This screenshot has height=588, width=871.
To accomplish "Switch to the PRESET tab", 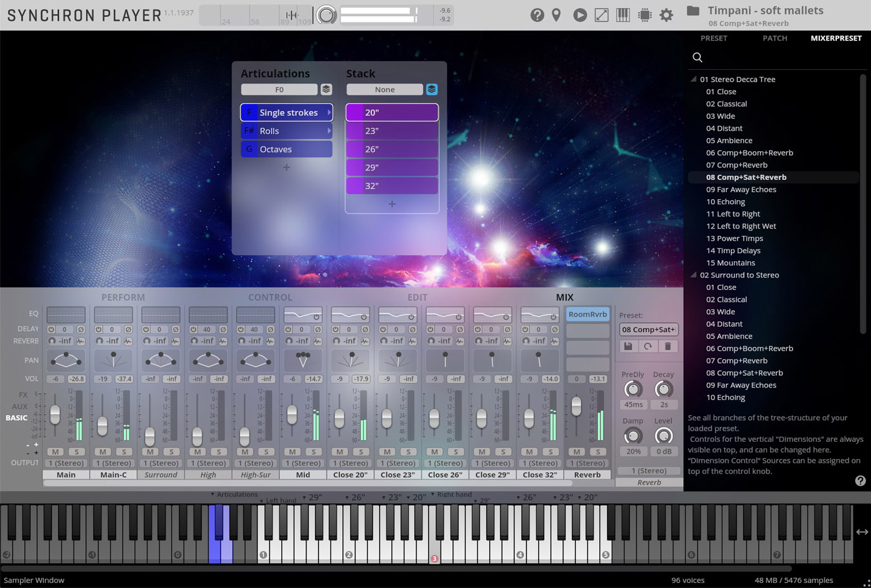I will [x=714, y=38].
